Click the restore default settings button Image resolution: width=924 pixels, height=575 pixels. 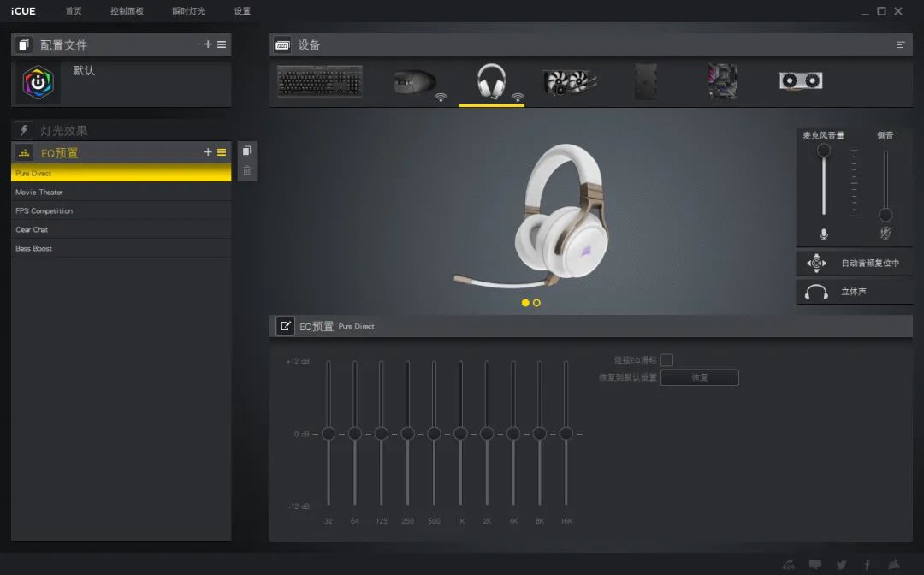[x=700, y=377]
